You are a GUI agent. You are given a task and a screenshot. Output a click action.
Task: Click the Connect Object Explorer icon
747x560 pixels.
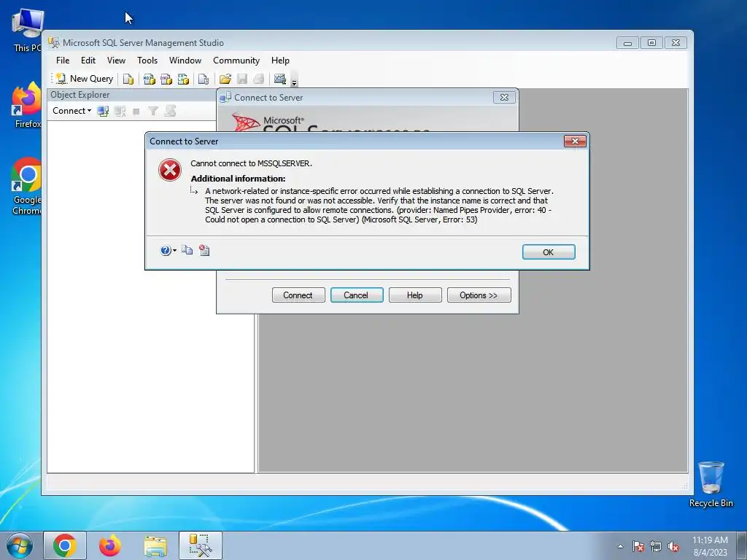tap(103, 111)
